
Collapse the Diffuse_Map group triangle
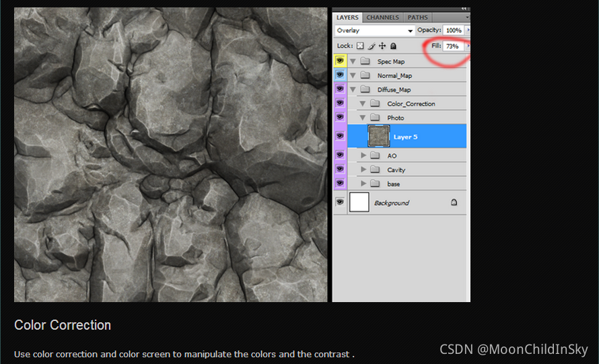point(353,89)
